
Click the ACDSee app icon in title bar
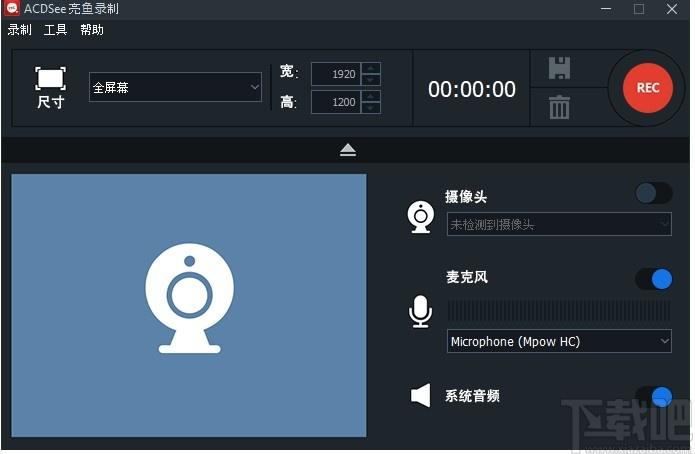(11, 9)
